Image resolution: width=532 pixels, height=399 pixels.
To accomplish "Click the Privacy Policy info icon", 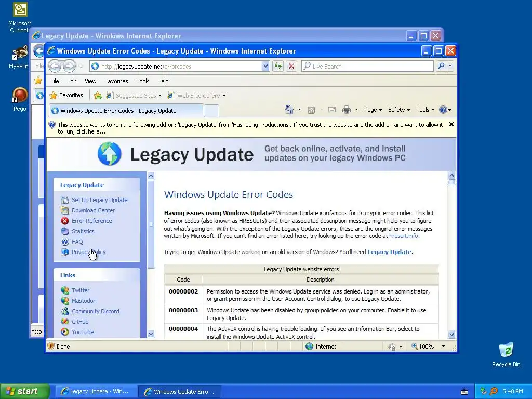I will pyautogui.click(x=65, y=252).
